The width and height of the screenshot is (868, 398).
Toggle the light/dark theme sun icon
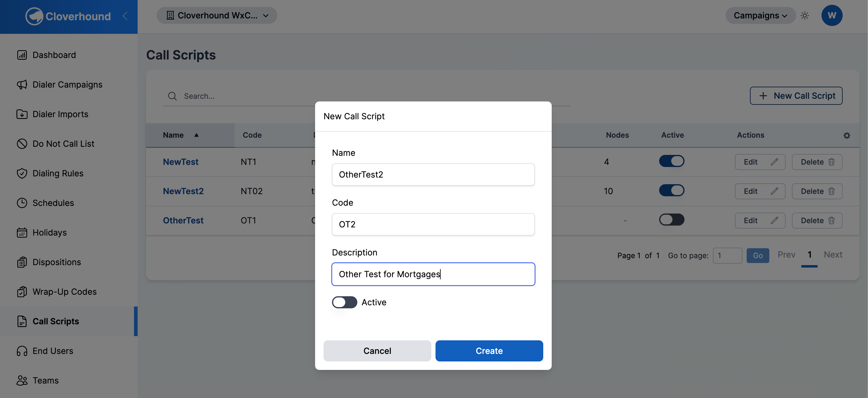point(805,15)
